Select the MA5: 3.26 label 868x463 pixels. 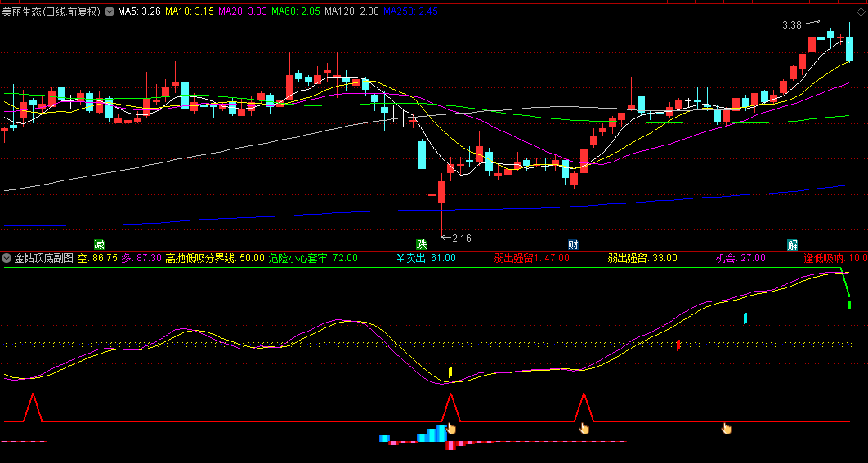click(x=141, y=11)
